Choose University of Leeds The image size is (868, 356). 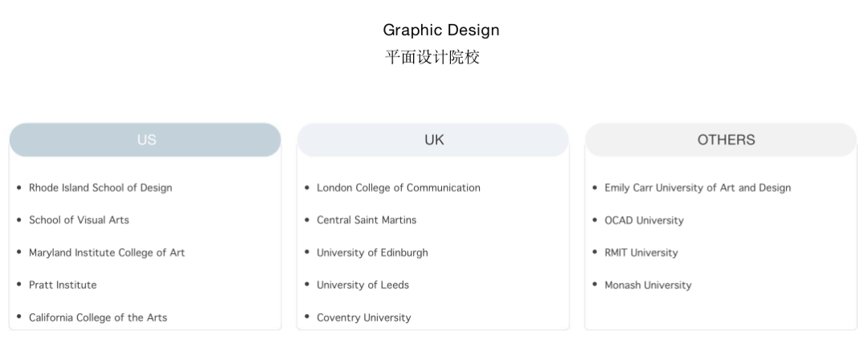[x=362, y=285]
